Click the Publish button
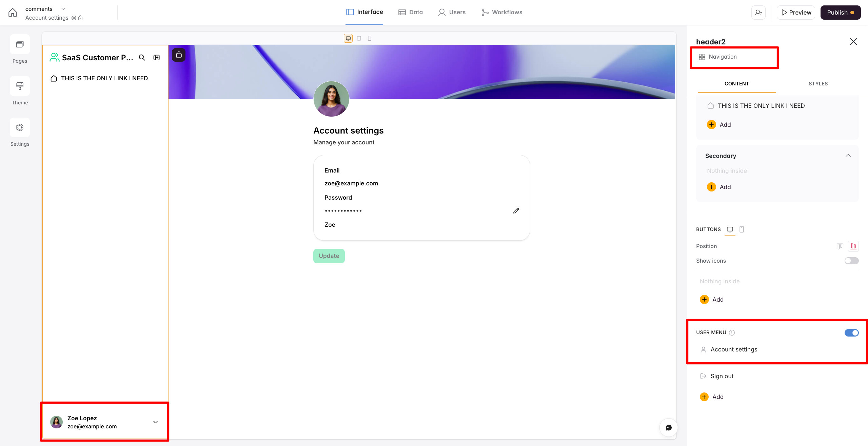The image size is (868, 446). coord(840,13)
